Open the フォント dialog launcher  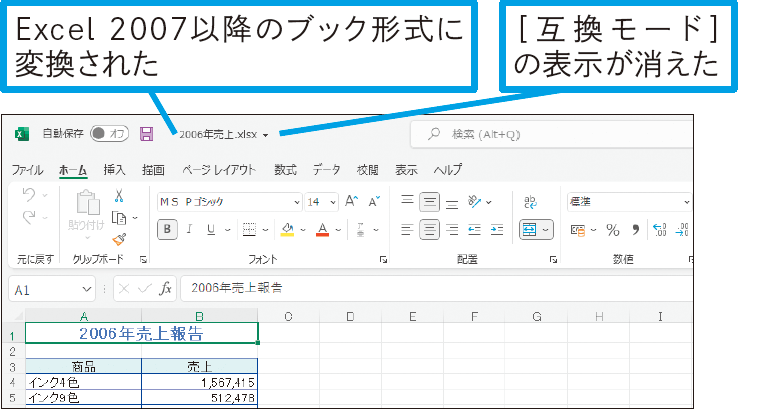383,259
